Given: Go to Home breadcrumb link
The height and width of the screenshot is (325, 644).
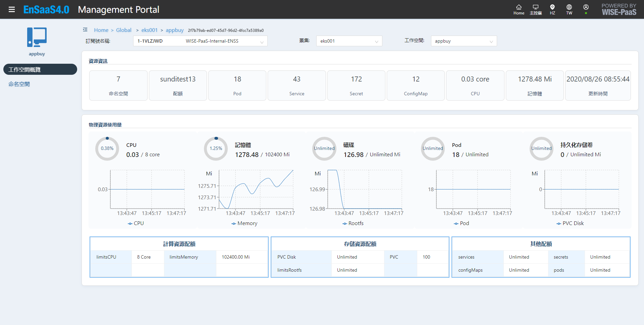Looking at the screenshot, I should point(101,30).
